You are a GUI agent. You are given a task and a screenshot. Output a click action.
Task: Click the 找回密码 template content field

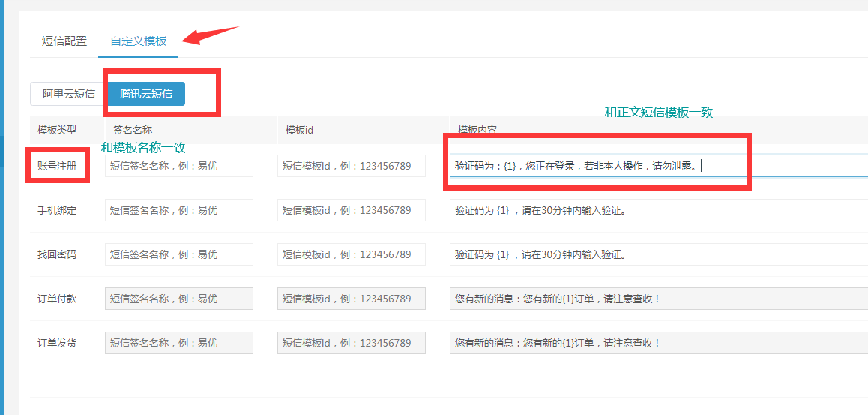pyautogui.click(x=658, y=254)
